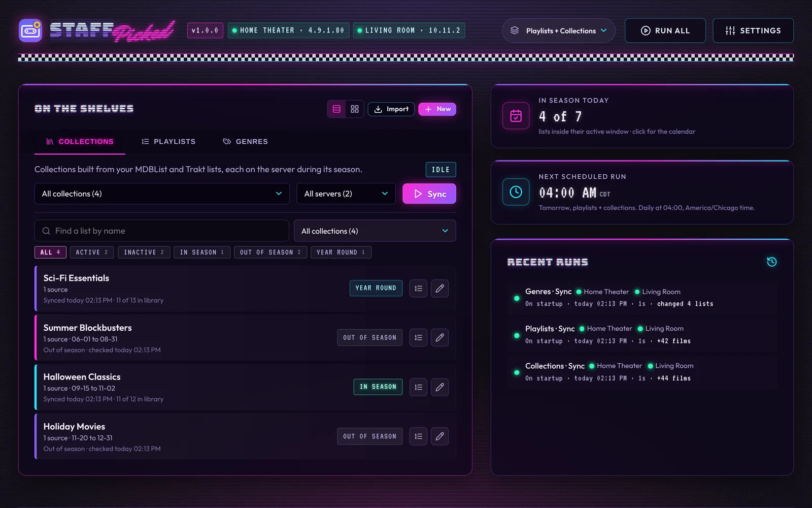Focus the Find a list by name field
Image resolution: width=812 pixels, height=508 pixels.
coord(162,231)
